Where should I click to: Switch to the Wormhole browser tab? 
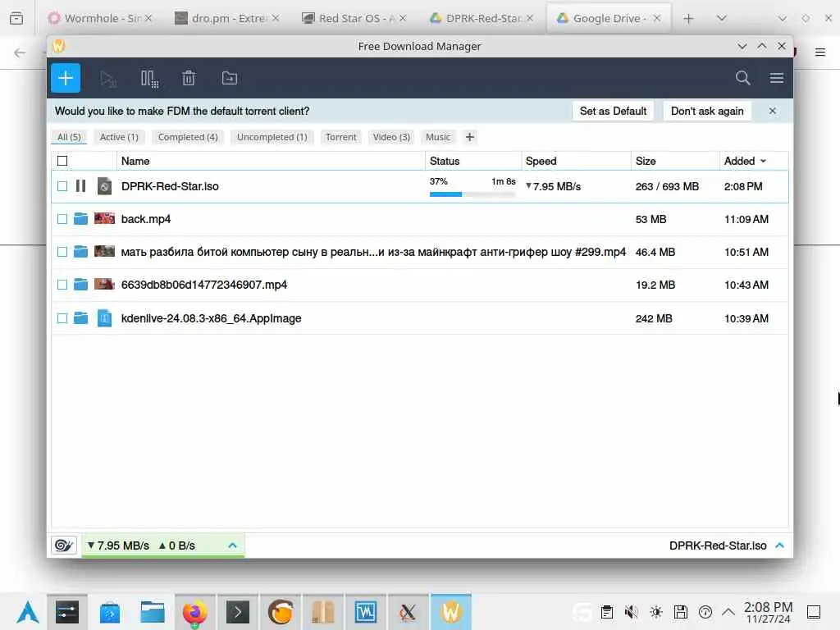pyautogui.click(x=102, y=19)
